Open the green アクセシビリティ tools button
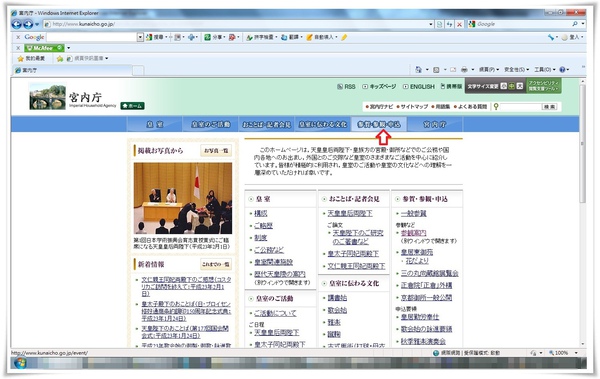Viewport: 600px width, 379px height. point(544,86)
